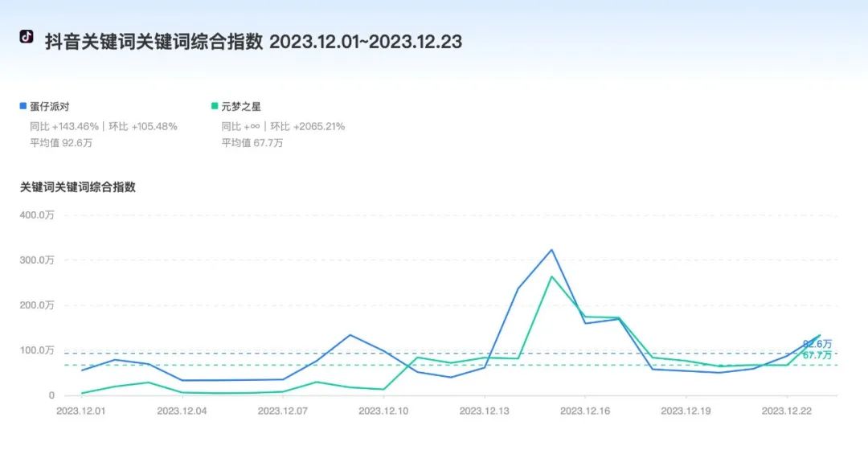Click the 元梦之星 legend label
The height and width of the screenshot is (454, 868).
241,106
